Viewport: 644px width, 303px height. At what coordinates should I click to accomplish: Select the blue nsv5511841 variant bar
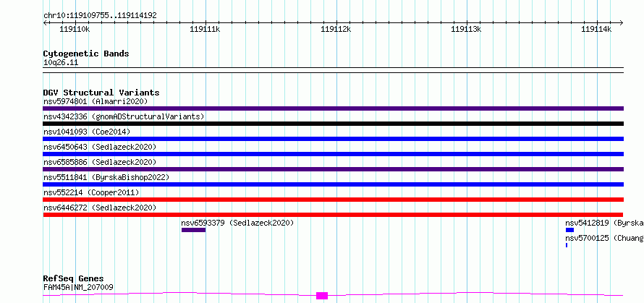pos(333,184)
